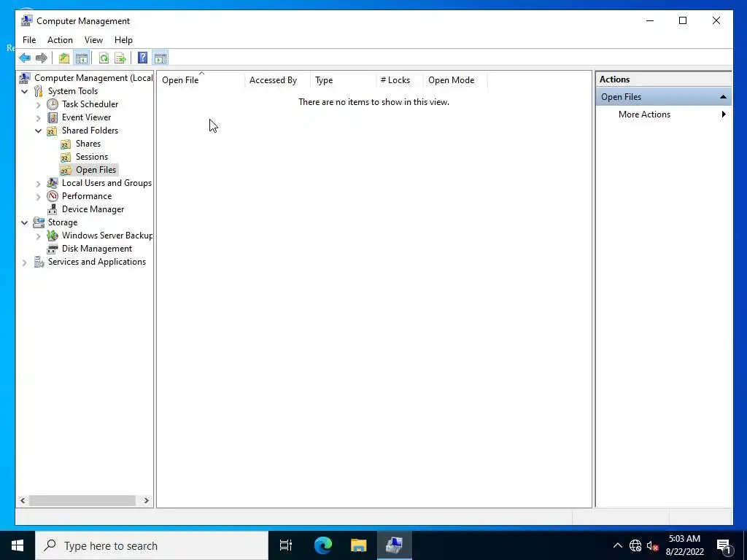This screenshot has height=560, width=747.
Task: Click tree pane horizontal scrollbar left arrow
Action: [23, 500]
